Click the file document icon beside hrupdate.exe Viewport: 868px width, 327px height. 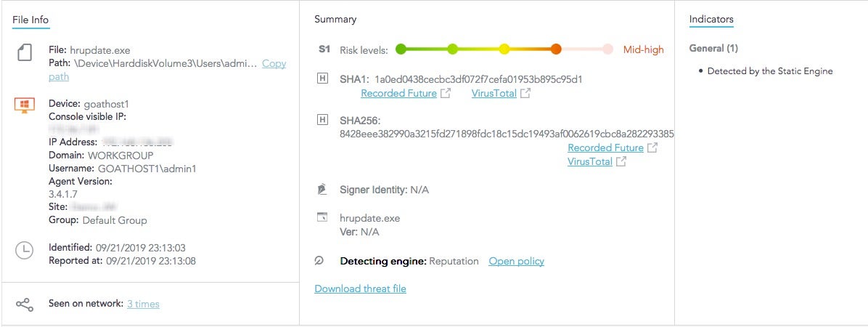24,54
